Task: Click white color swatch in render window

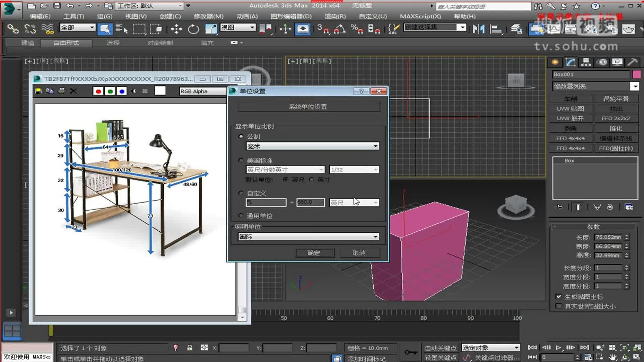Action: (160, 91)
